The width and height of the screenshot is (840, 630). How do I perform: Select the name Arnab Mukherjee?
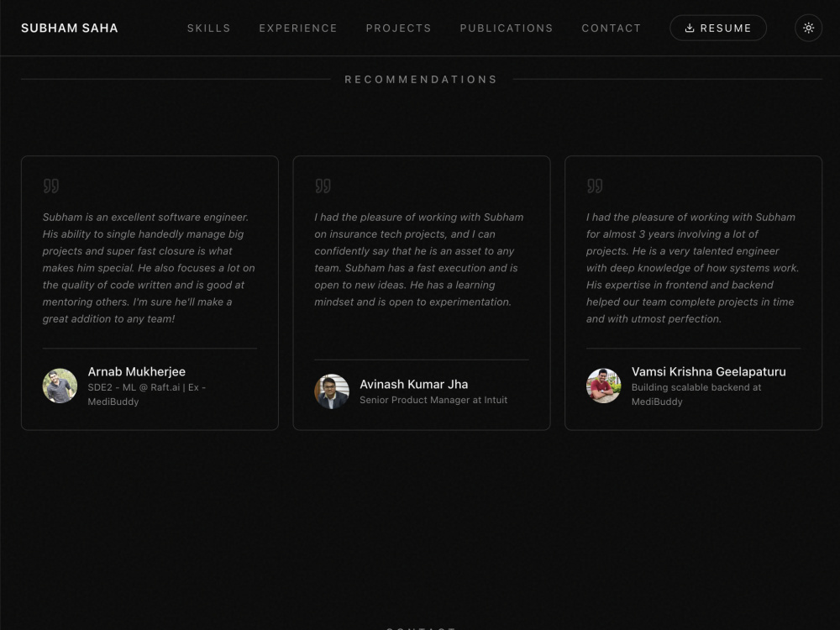137,372
